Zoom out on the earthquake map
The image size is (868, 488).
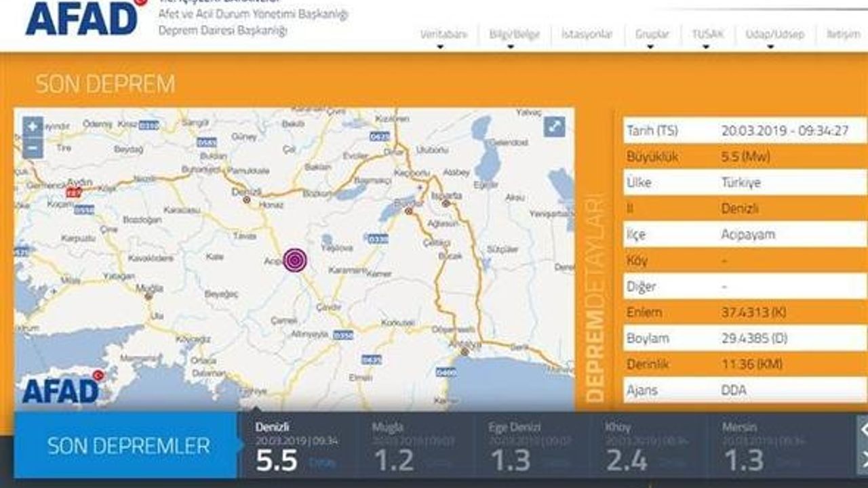(x=32, y=148)
